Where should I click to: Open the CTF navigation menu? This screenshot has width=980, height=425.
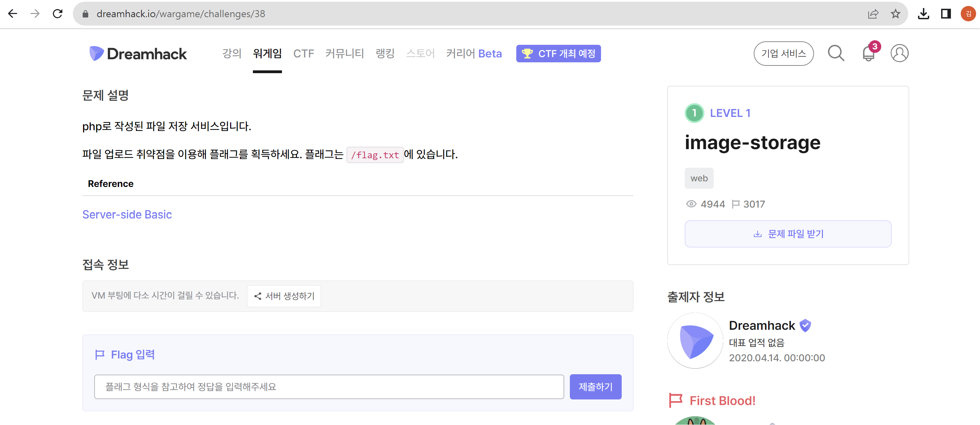[303, 53]
